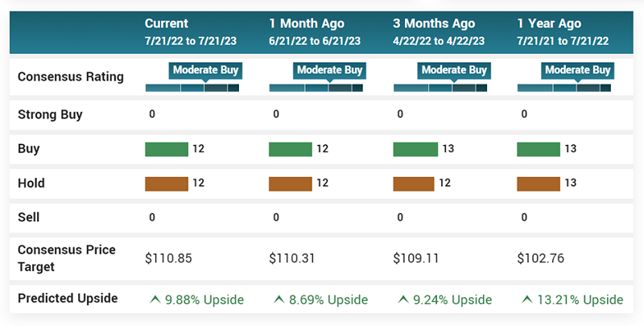This screenshot has height=326, width=644.
Task: Click the Consensus Rating row label
Action: [71, 77]
